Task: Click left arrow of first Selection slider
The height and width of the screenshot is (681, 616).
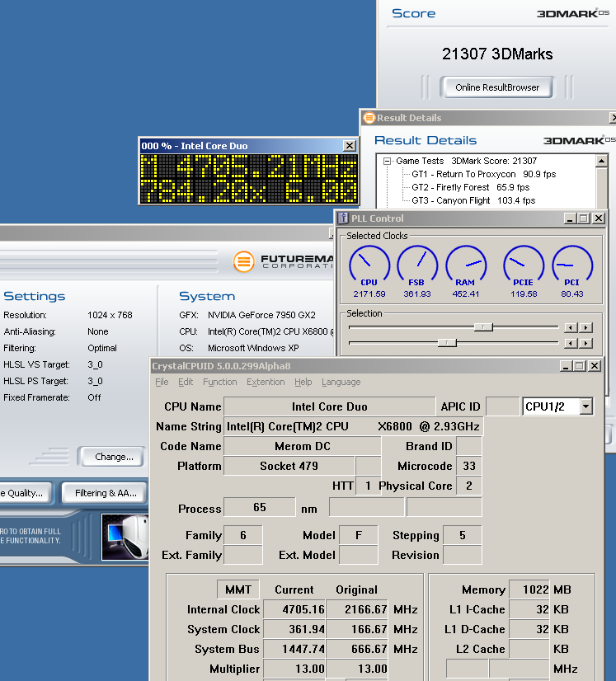Action: pos(571,327)
